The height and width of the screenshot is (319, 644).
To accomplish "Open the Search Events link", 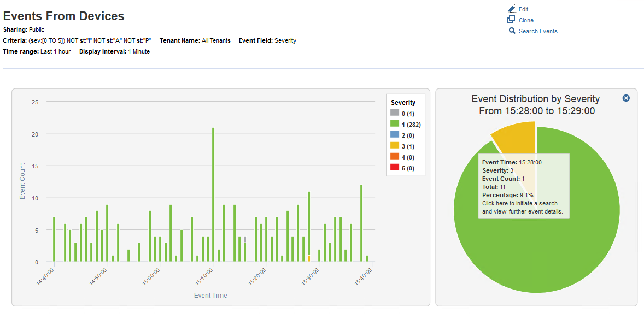I will 538,31.
